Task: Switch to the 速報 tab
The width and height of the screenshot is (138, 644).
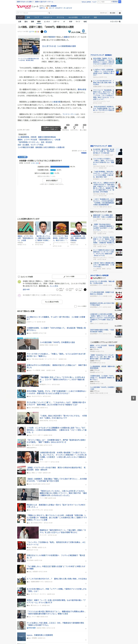Action: click(x=28, y=17)
